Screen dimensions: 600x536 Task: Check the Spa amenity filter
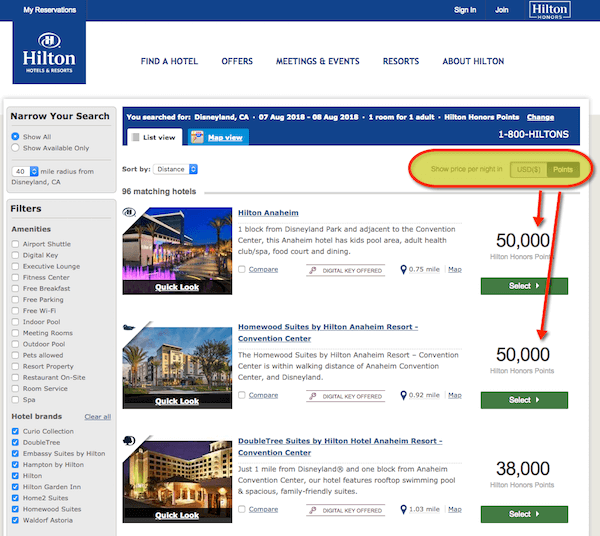point(15,399)
